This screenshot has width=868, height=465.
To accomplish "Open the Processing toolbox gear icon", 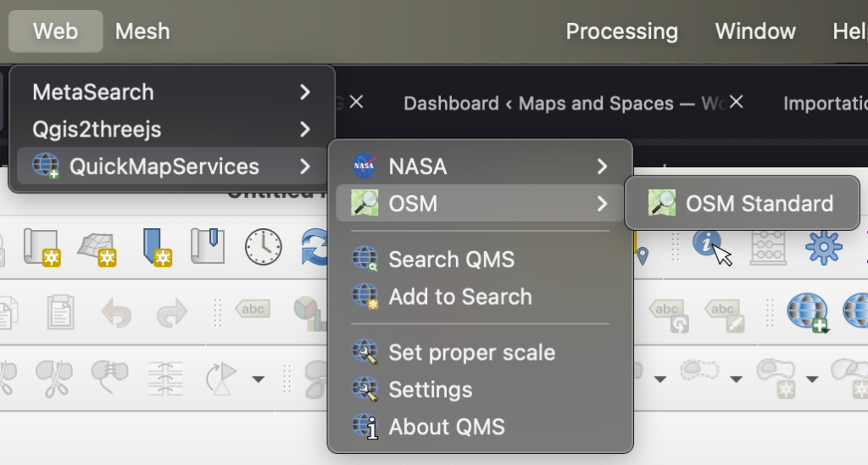I will (x=824, y=247).
